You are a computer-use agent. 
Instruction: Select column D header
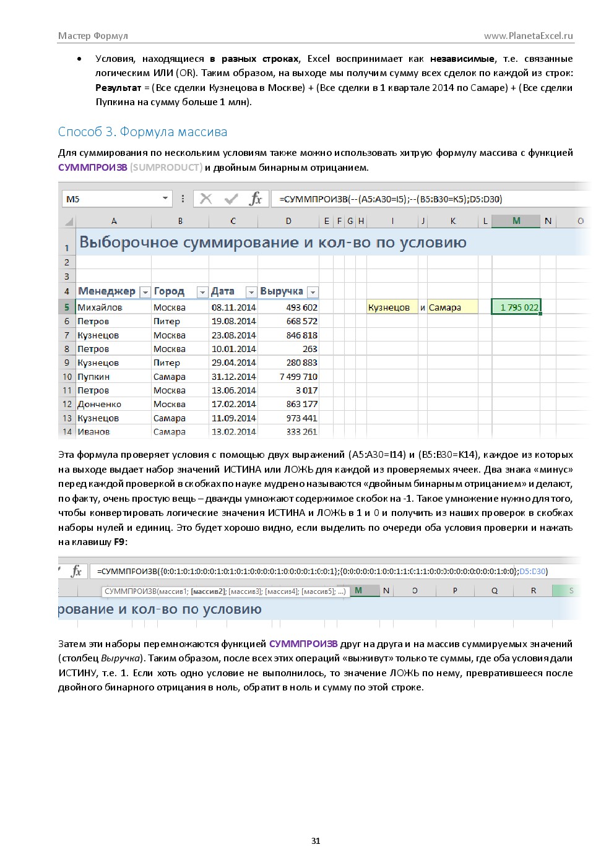pyautogui.click(x=288, y=221)
